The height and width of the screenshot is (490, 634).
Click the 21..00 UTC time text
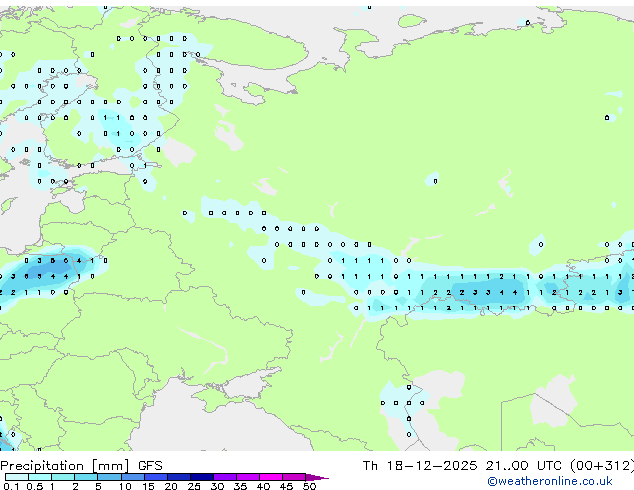pyautogui.click(x=524, y=466)
